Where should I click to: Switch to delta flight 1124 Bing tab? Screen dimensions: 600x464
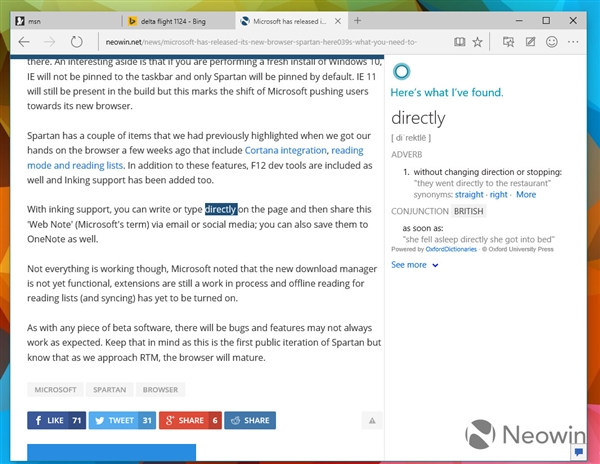tap(178, 21)
